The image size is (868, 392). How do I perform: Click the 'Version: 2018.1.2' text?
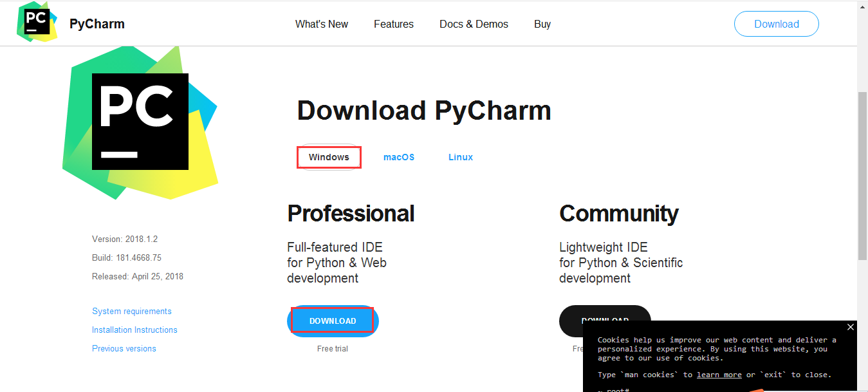click(x=125, y=239)
